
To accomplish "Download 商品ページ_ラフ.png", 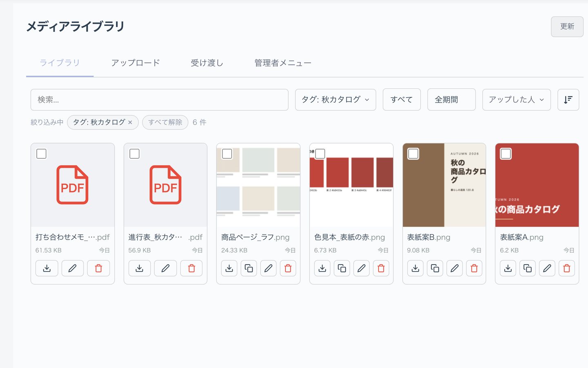I will coord(229,268).
